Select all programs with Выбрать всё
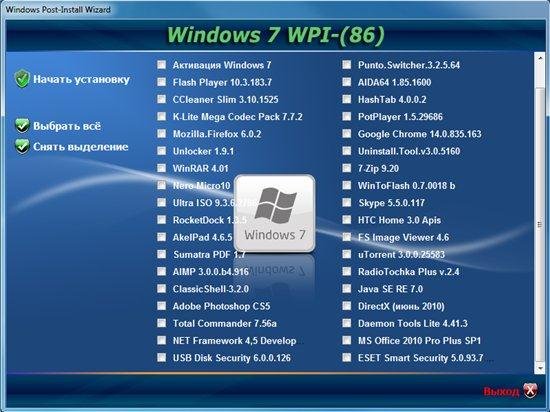The height and width of the screenshot is (412, 550). 67,126
